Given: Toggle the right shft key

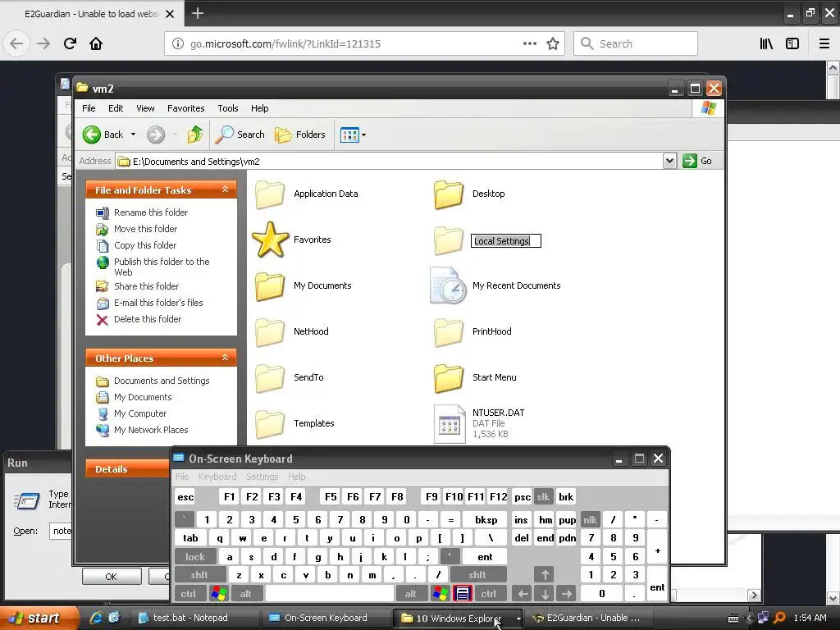Looking at the screenshot, I should [x=477, y=575].
